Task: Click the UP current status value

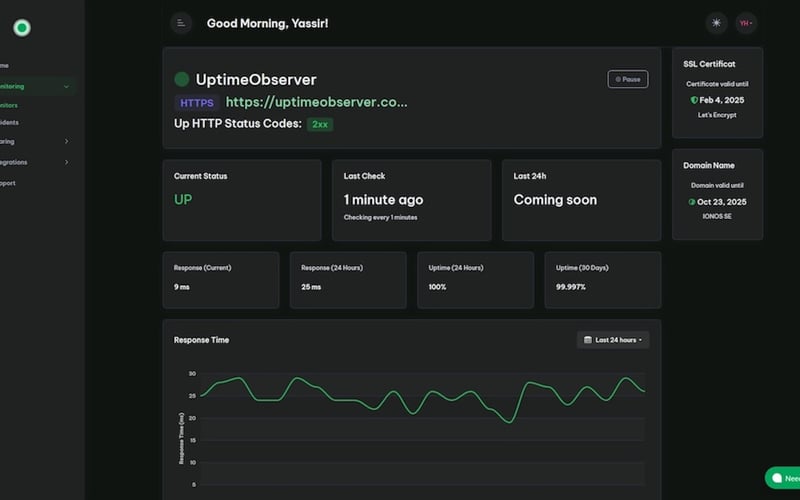Action: pos(183,199)
